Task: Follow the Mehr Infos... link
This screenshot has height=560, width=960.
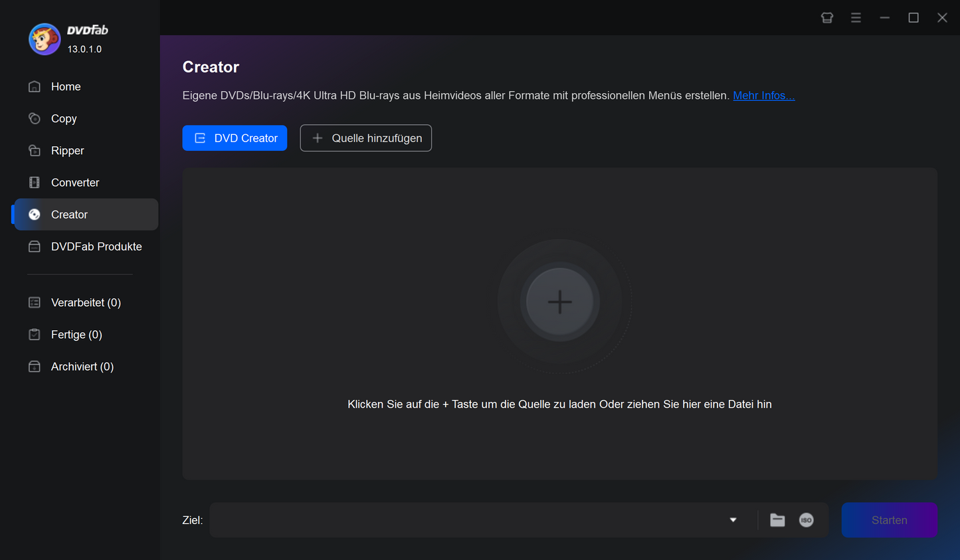Action: click(763, 96)
